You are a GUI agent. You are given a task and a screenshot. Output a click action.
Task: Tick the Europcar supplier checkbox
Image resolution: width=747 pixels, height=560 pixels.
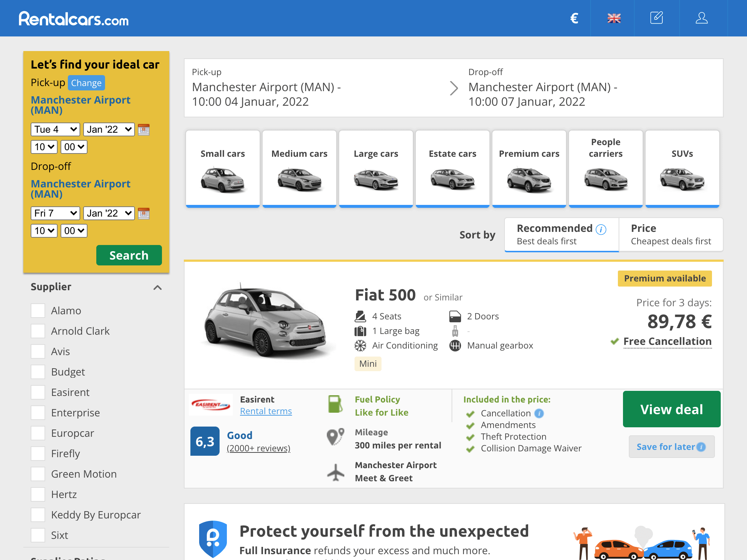[38, 433]
